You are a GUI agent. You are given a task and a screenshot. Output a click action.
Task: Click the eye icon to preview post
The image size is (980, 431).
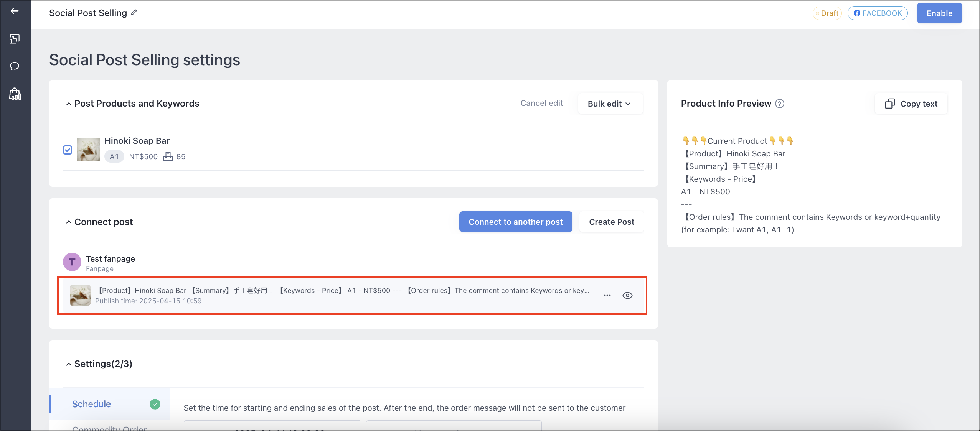[x=627, y=296]
